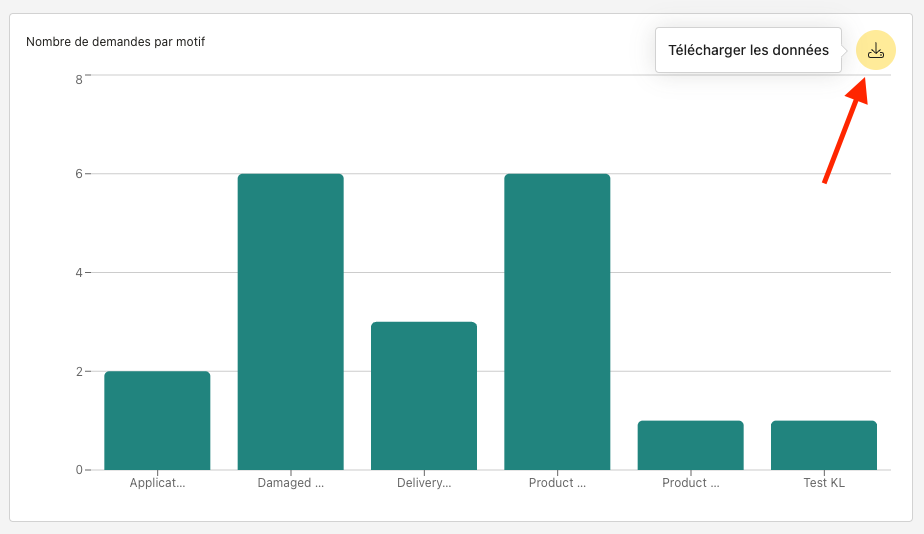The image size is (924, 534).
Task: Click the 'Applicat...' x-axis label
Action: 157,483
